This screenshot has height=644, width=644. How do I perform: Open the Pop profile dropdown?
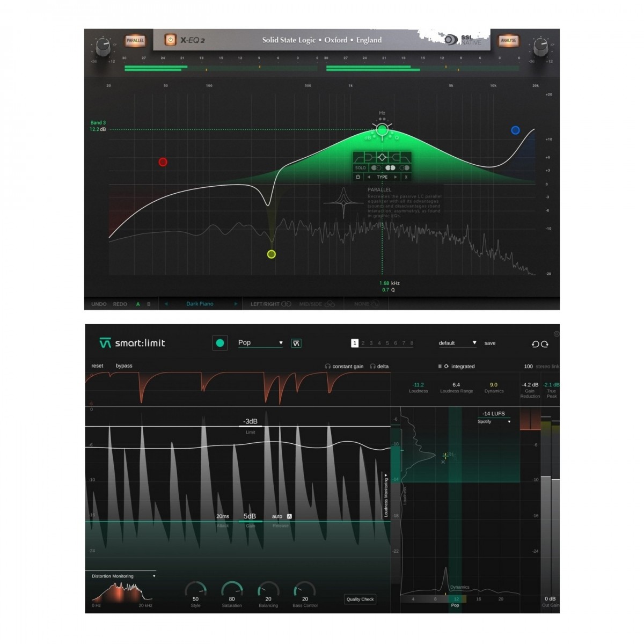(x=260, y=343)
